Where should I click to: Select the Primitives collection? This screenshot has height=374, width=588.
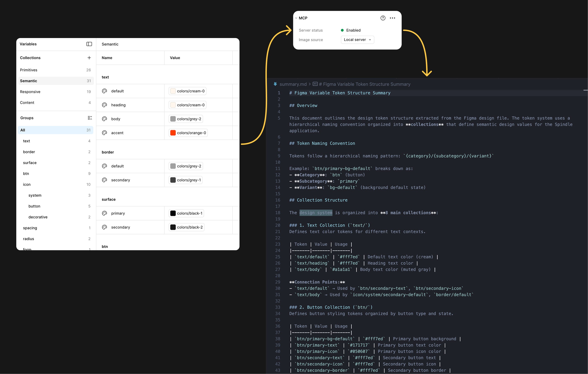[x=28, y=70]
